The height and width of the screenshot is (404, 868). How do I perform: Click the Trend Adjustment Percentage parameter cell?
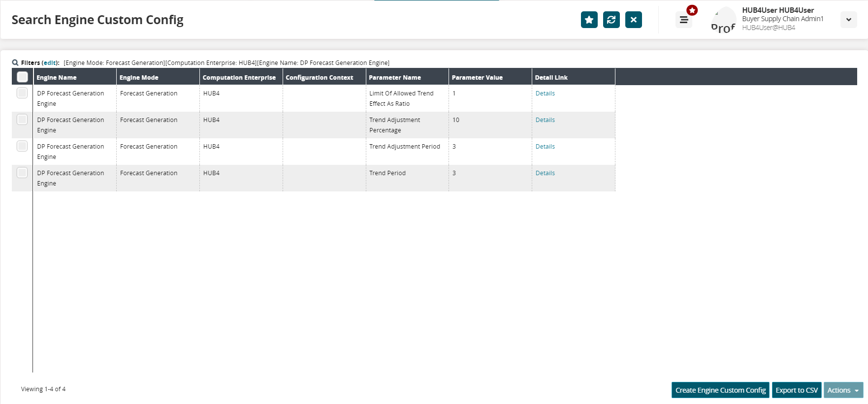407,125
